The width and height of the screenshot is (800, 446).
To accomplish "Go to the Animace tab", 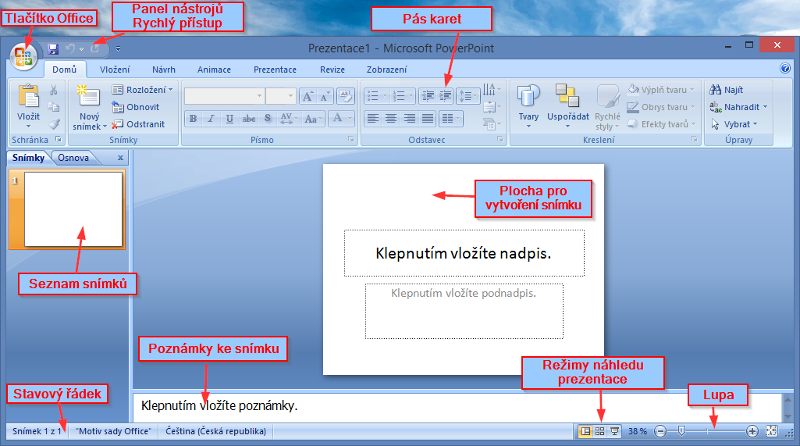I will 214,70.
